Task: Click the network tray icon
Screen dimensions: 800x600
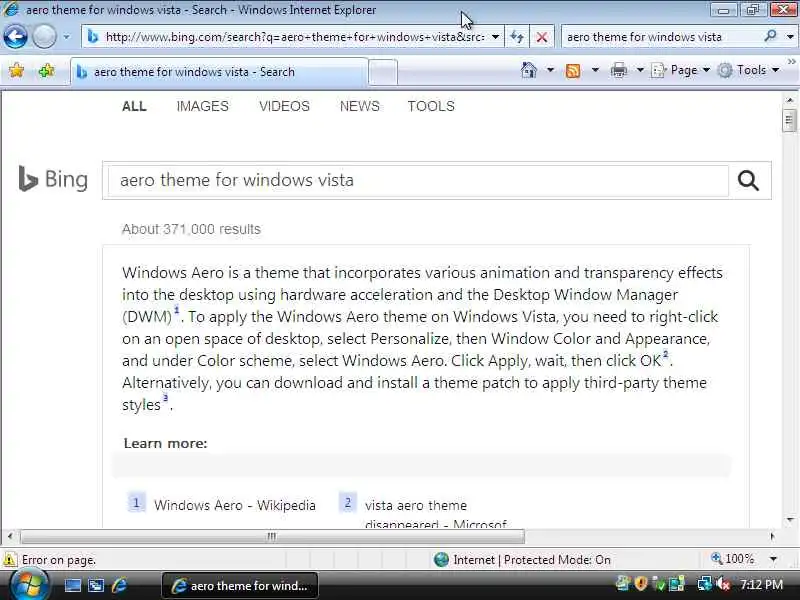Action: tap(705, 583)
